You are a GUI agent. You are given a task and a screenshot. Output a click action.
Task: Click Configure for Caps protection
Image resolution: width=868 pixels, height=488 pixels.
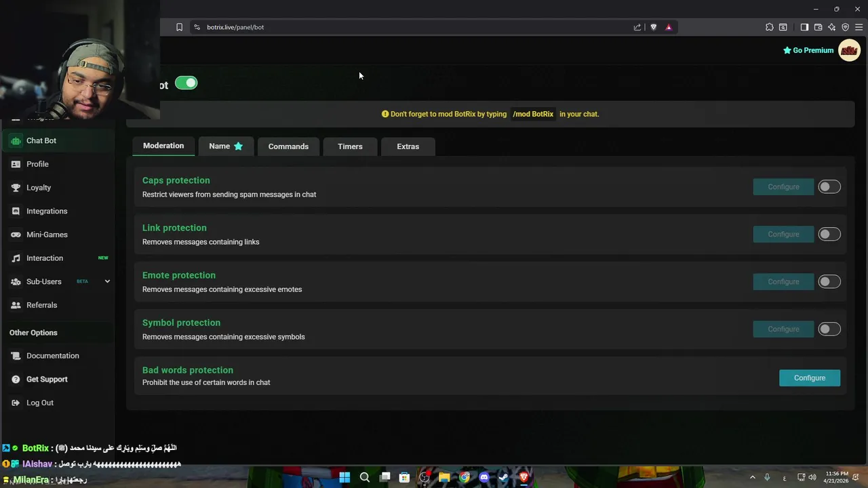point(783,187)
